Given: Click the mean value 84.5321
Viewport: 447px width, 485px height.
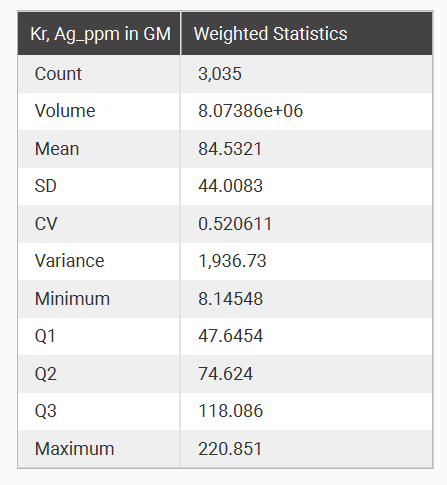Looking at the screenshot, I should [230, 149].
